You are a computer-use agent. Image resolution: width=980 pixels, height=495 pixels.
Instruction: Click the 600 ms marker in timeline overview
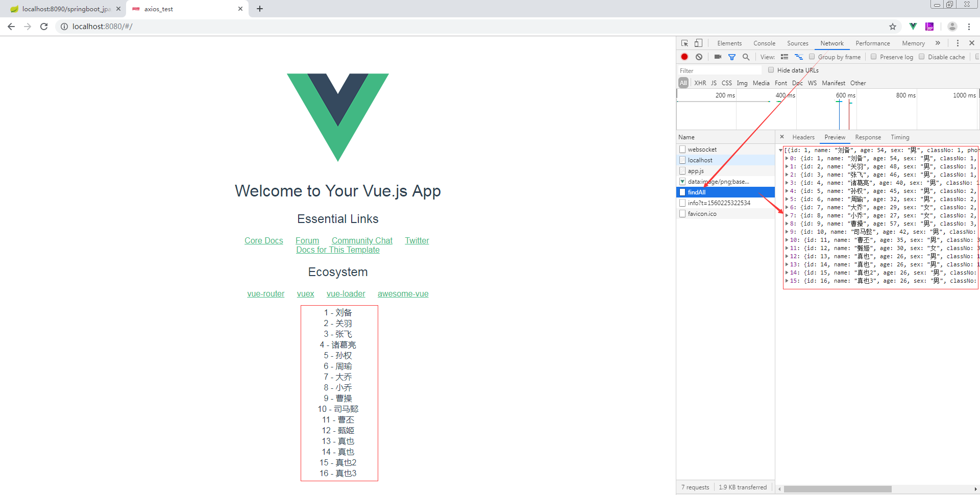pyautogui.click(x=845, y=95)
